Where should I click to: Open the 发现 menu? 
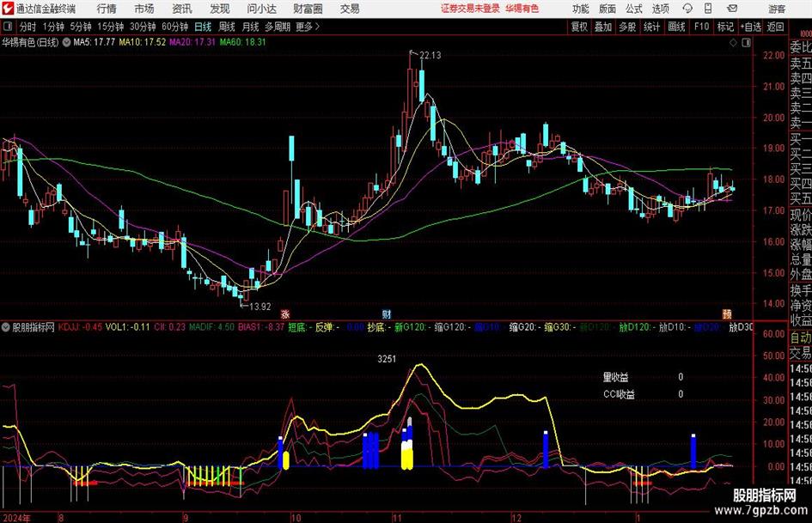[x=220, y=9]
